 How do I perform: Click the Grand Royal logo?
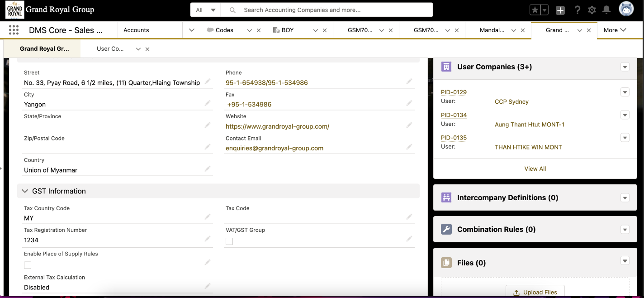(14, 10)
